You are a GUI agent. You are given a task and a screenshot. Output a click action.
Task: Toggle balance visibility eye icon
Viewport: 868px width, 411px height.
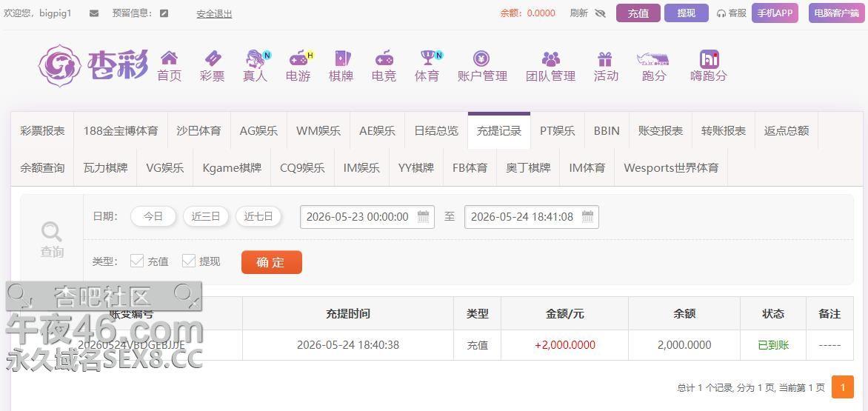600,13
